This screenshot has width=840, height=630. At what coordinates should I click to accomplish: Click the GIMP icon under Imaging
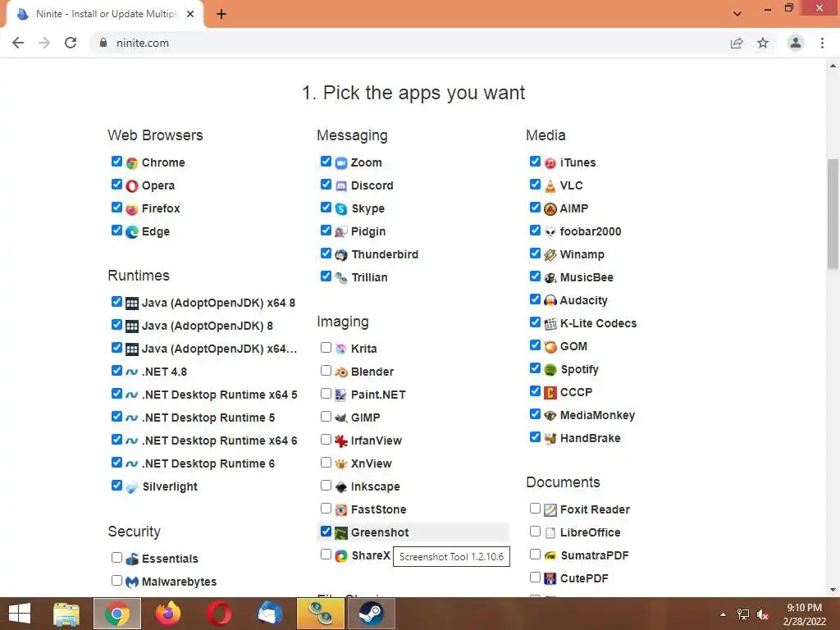[341, 418]
